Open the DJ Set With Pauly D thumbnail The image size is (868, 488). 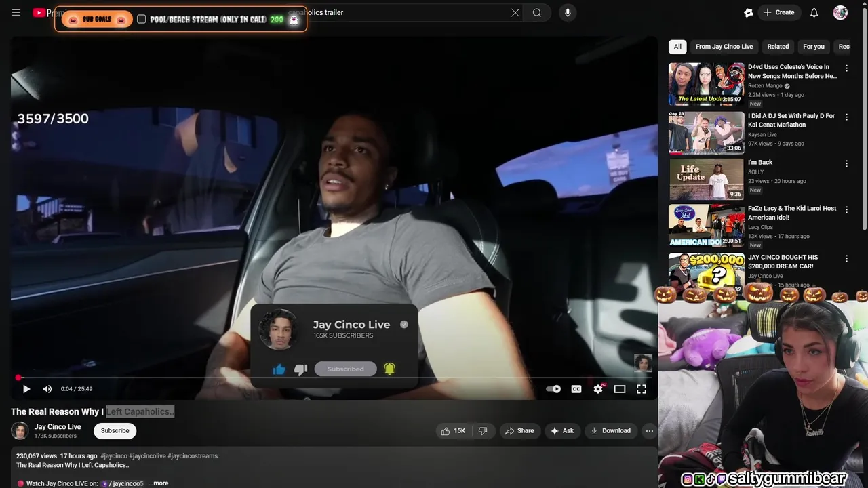tap(707, 133)
